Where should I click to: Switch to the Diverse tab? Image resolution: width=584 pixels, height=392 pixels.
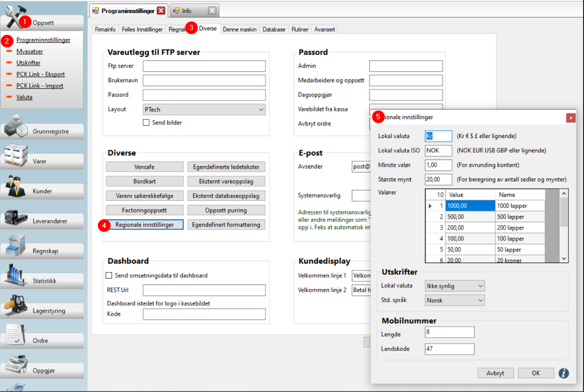[x=207, y=28]
